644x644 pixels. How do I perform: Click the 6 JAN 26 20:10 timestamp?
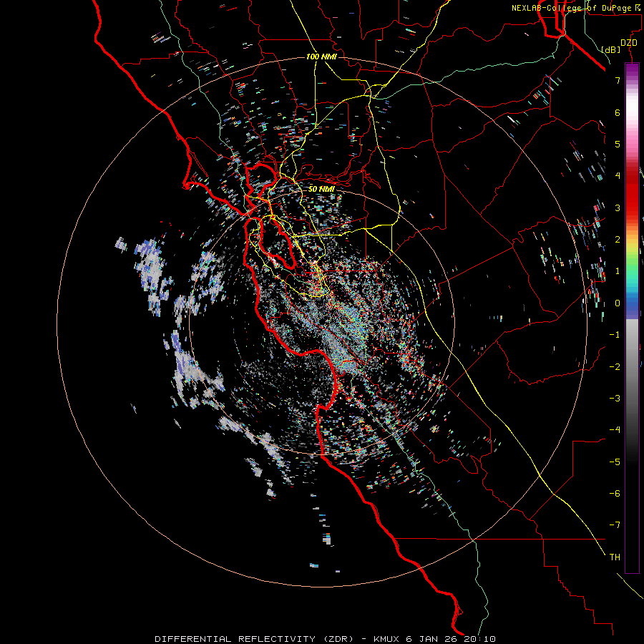click(x=451, y=639)
